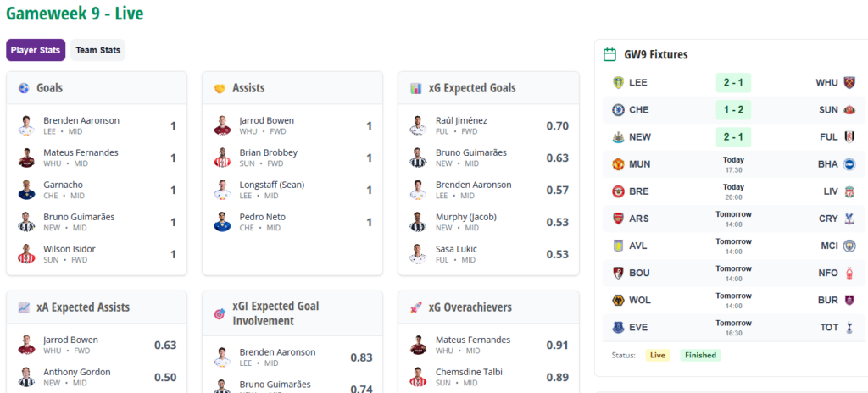
Task: Click the xG Overachievers rocket icon
Action: pos(415,307)
